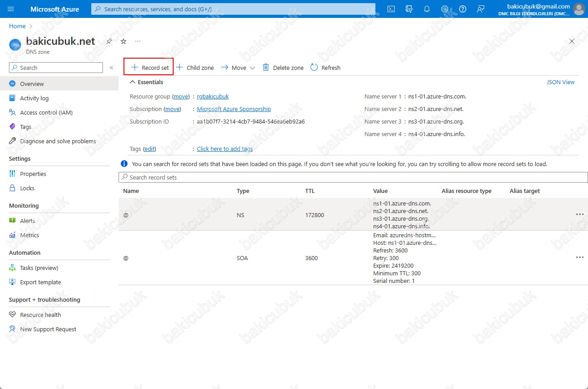Click the SOA type cell
Viewport: 588px width, 389px height.
click(x=242, y=258)
